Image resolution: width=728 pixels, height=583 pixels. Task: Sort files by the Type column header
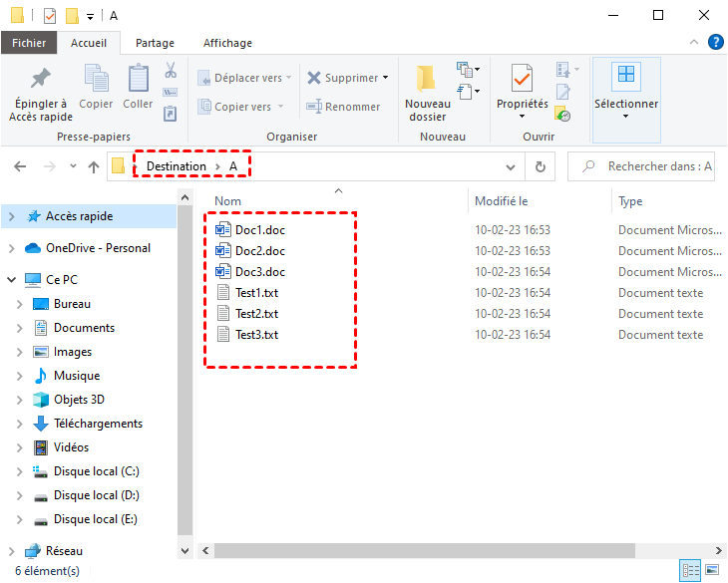(630, 201)
